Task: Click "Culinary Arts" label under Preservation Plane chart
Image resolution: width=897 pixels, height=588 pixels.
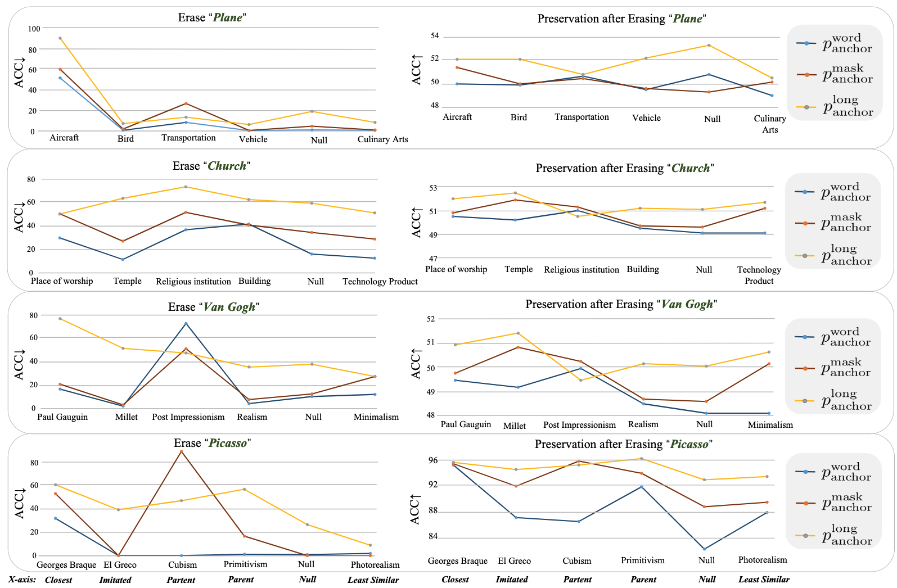Action: pos(769,124)
